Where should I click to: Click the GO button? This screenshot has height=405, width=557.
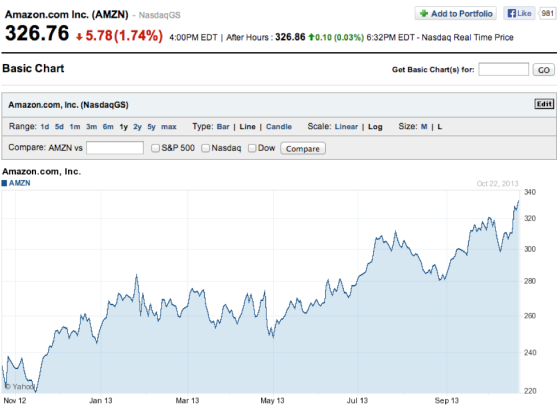pyautogui.click(x=544, y=70)
